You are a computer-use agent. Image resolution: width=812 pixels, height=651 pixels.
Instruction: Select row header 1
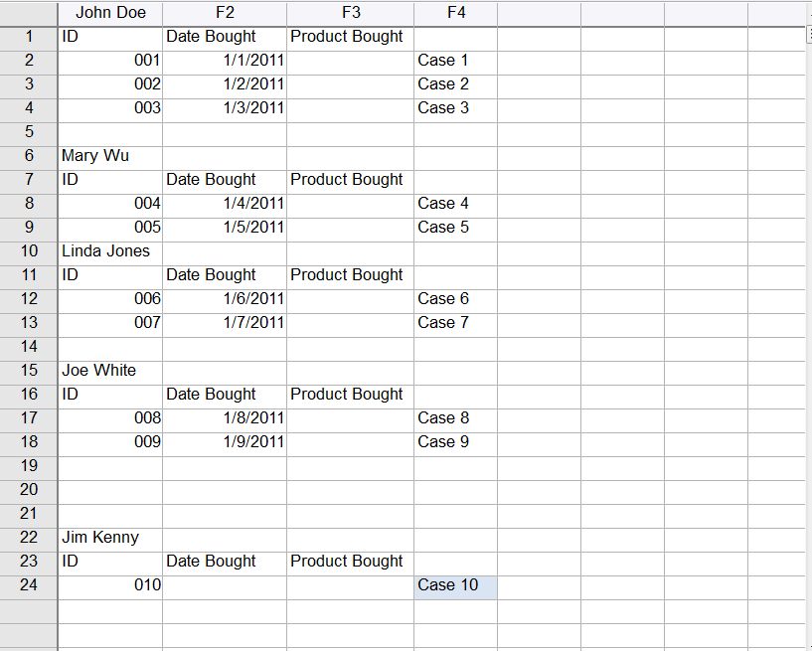click(x=29, y=37)
